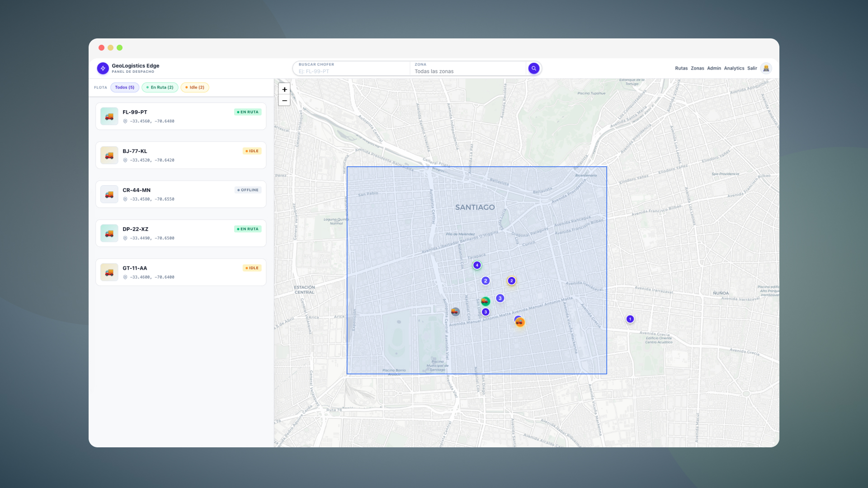Open the Zonas navigation link
868x488 pixels.
[697, 68]
